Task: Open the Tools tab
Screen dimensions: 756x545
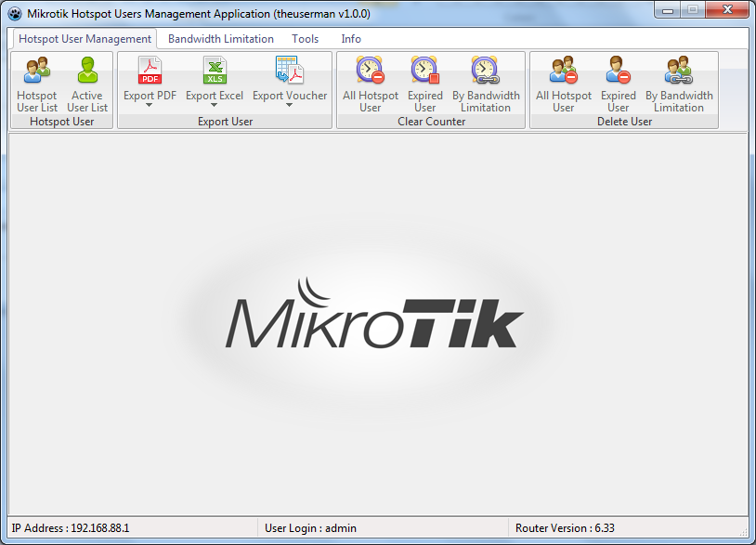Action: coord(306,39)
